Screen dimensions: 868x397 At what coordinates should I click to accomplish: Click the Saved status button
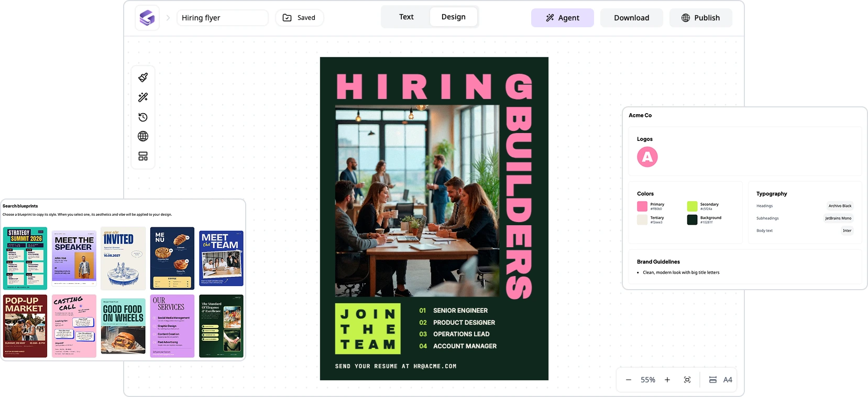[x=300, y=18]
